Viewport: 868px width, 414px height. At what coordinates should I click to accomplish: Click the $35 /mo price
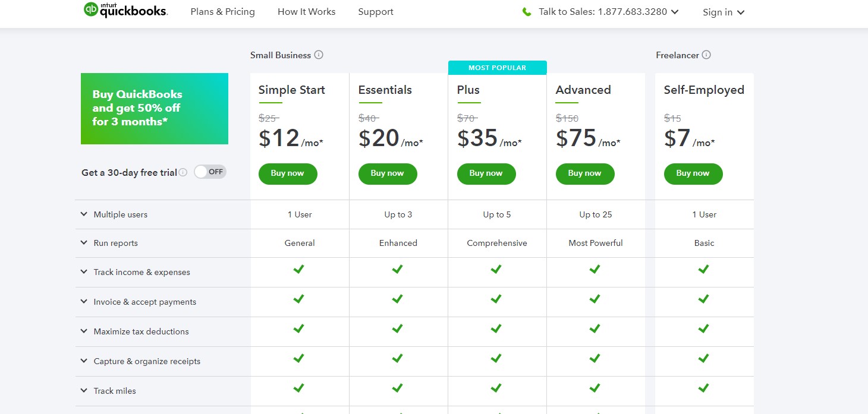pos(489,138)
